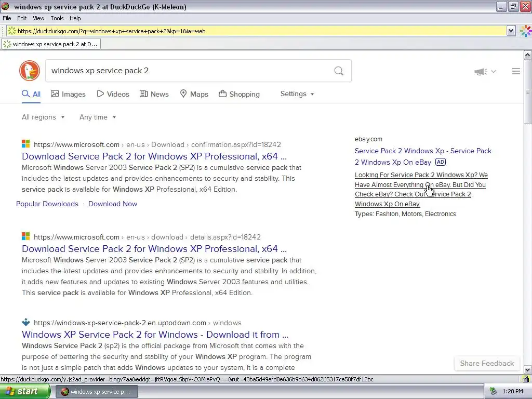Click the scrollbar up arrow
Viewport: 532px width, 399px height.
tap(528, 55)
